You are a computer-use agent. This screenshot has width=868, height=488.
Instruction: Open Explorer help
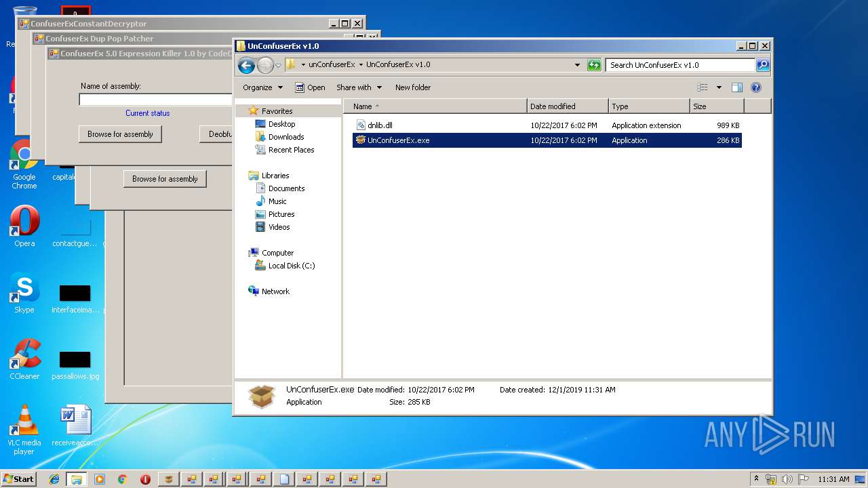click(756, 87)
